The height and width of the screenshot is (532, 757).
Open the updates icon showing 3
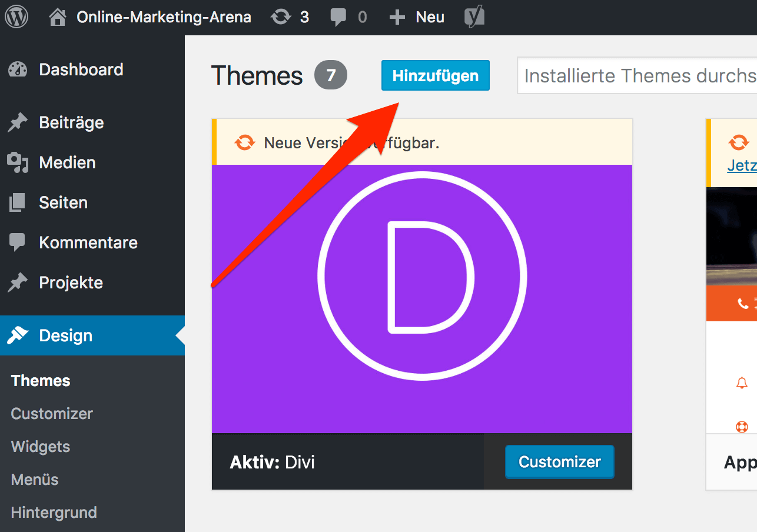[x=281, y=17]
